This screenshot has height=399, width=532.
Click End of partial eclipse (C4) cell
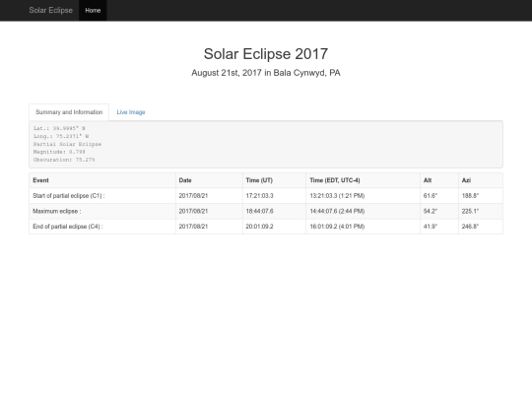pos(102,227)
